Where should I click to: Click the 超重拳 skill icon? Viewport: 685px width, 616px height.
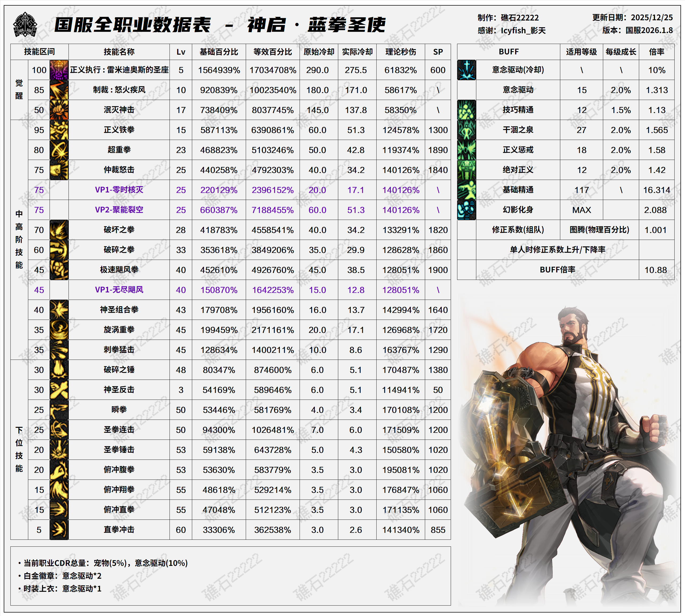coord(59,150)
